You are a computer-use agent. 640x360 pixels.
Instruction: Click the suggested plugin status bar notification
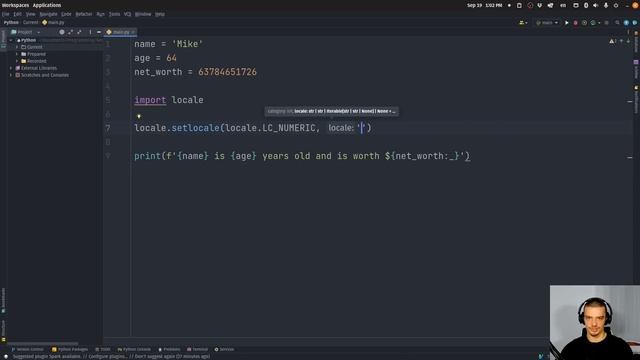111,356
